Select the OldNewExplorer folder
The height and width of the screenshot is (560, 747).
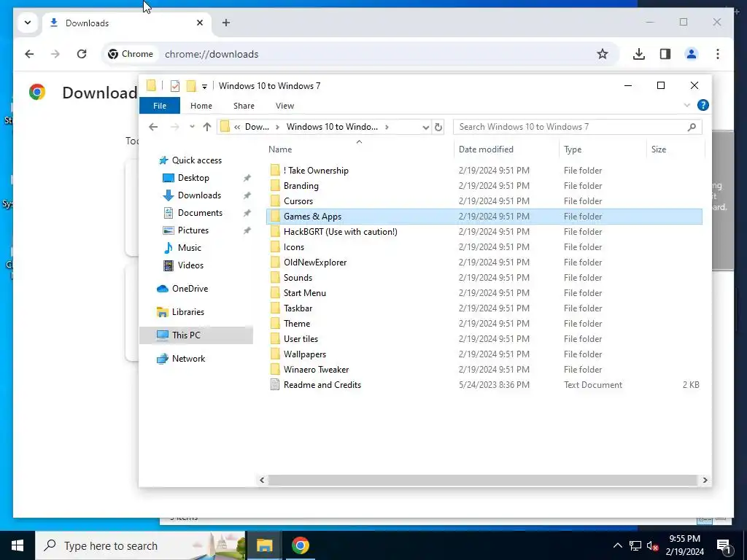click(484, 262)
